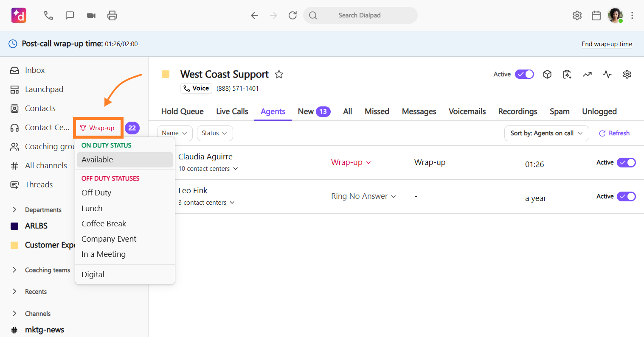Click the AI clipboard icon

(x=567, y=75)
